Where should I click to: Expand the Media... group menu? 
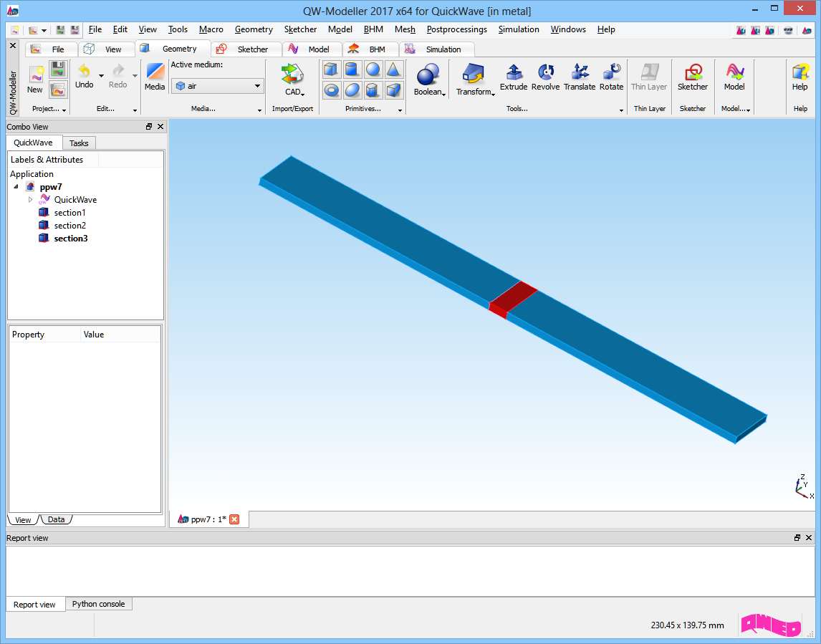259,110
